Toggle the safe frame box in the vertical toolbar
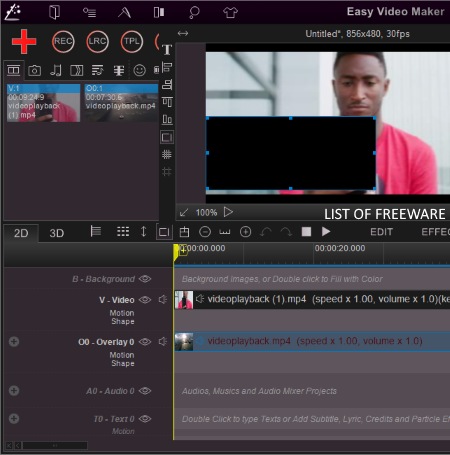The width and height of the screenshot is (450, 455). point(167,137)
